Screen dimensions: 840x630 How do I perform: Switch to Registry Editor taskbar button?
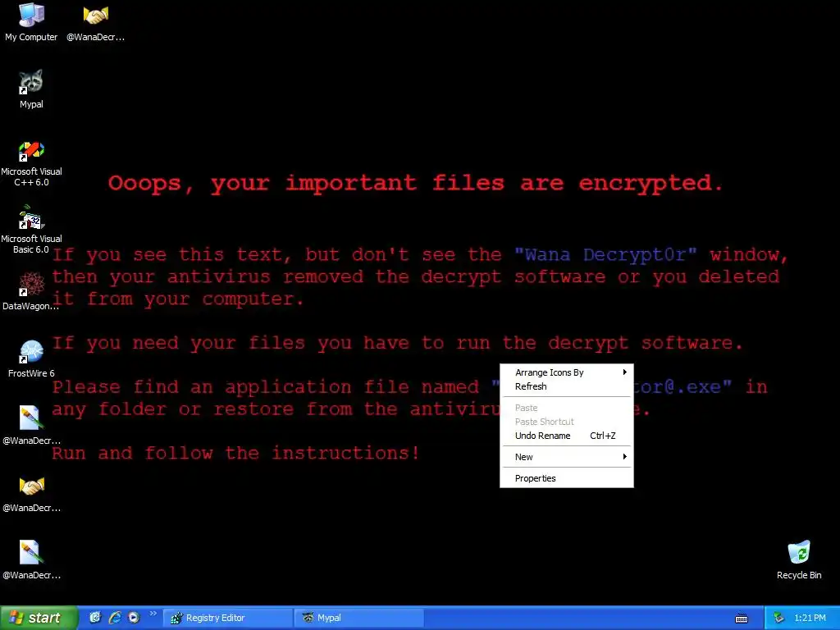[228, 618]
